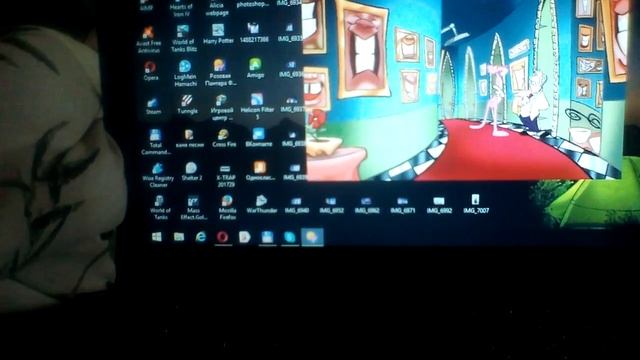Open the ВКонтакте desktop shortcut
The width and height of the screenshot is (640, 360).
tap(259, 137)
